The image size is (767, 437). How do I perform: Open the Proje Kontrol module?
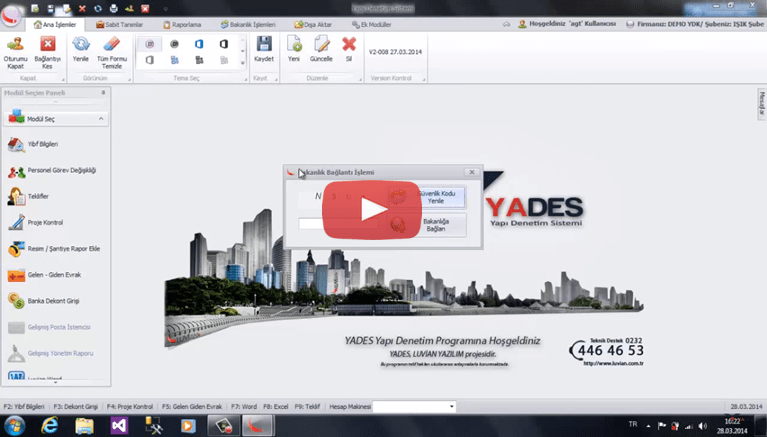(x=44, y=222)
